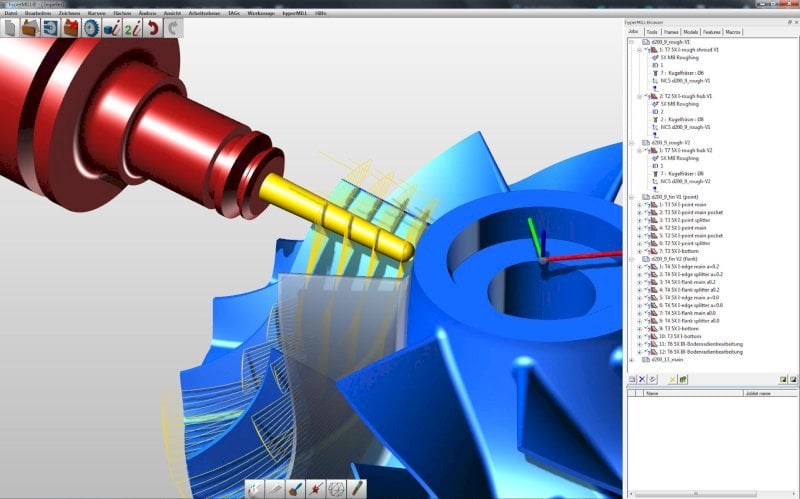Click the new job list icon below tree
Screen dimensions: 800x499
point(632,380)
